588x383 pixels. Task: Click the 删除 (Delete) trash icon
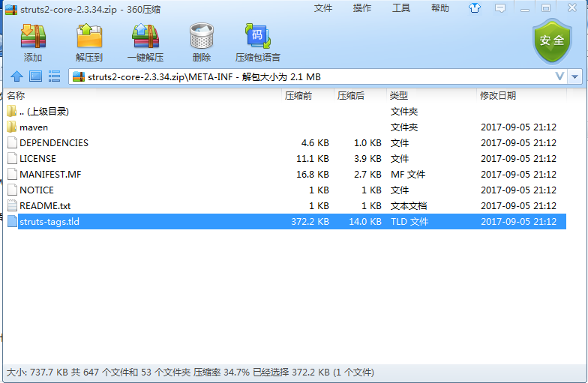pos(202,36)
